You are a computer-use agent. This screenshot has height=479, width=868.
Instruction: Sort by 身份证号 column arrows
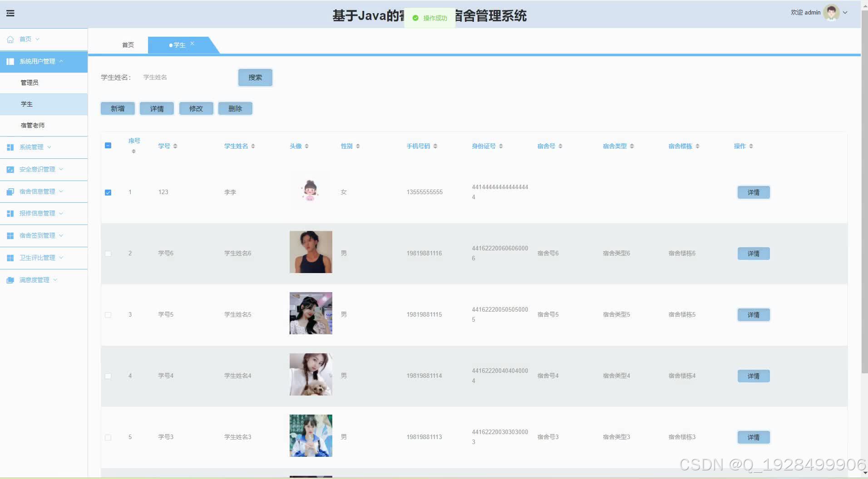coord(501,146)
